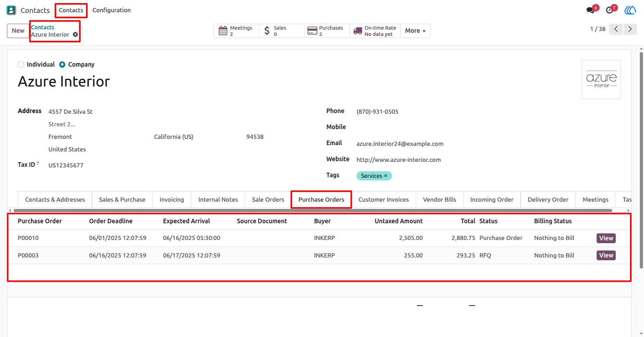The width and height of the screenshot is (644, 337).
Task: Open Purchases credit card stat button
Action: point(327,31)
